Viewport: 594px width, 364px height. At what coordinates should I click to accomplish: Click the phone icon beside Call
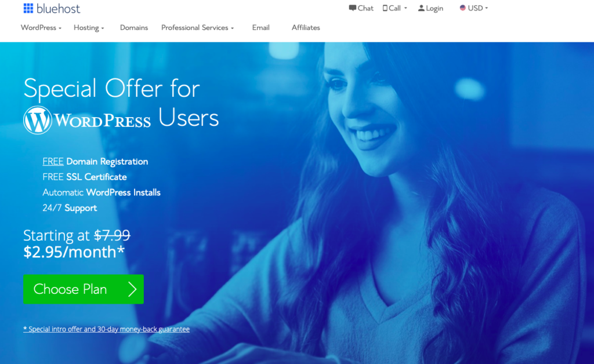click(x=385, y=8)
